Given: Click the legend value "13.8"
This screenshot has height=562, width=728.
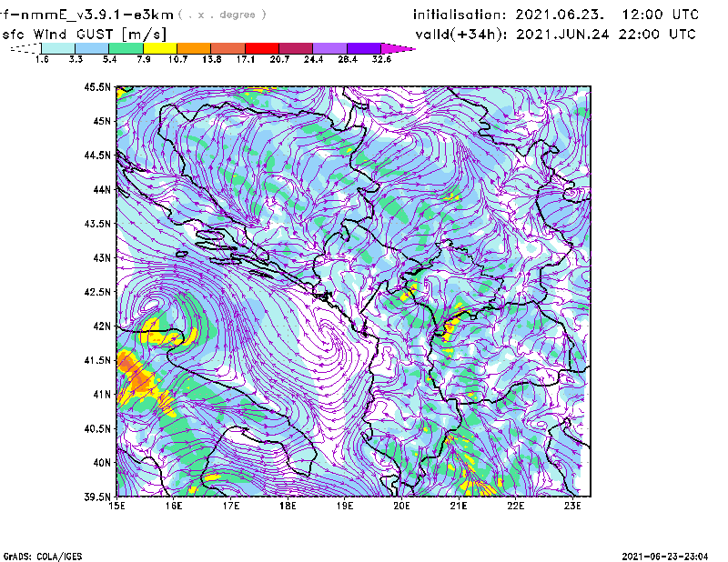Looking at the screenshot, I should [212, 59].
